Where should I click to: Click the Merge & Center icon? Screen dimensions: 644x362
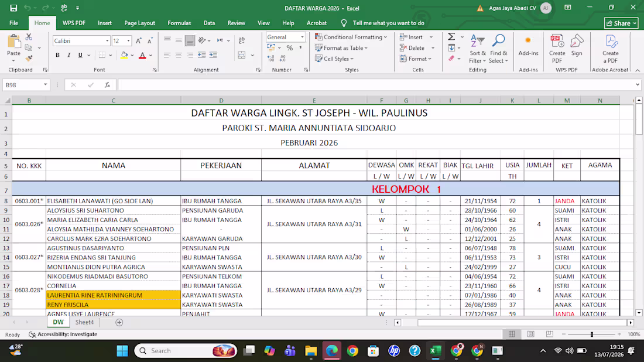point(241,55)
